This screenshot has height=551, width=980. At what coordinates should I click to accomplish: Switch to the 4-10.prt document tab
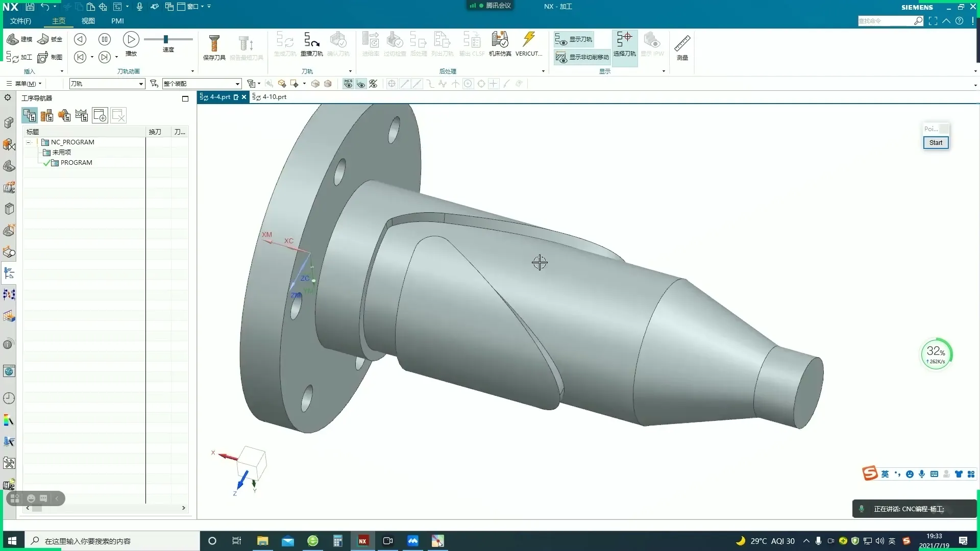click(x=274, y=97)
